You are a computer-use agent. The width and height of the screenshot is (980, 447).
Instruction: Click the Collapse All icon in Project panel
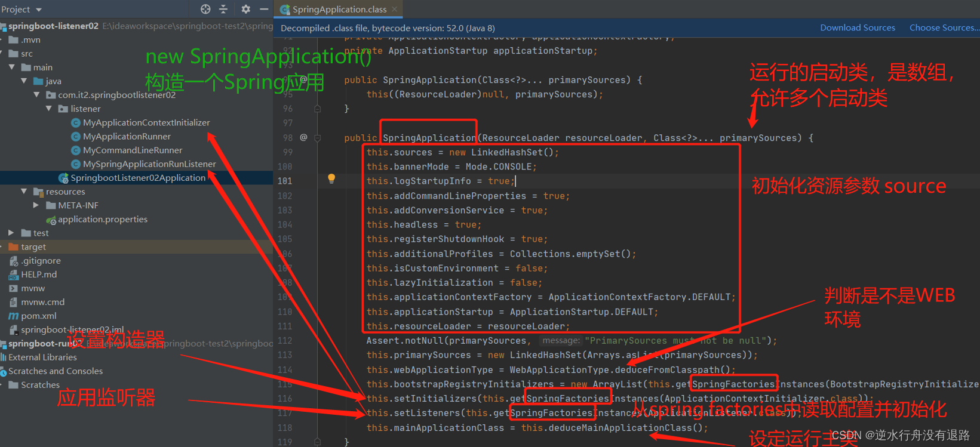coord(223,9)
